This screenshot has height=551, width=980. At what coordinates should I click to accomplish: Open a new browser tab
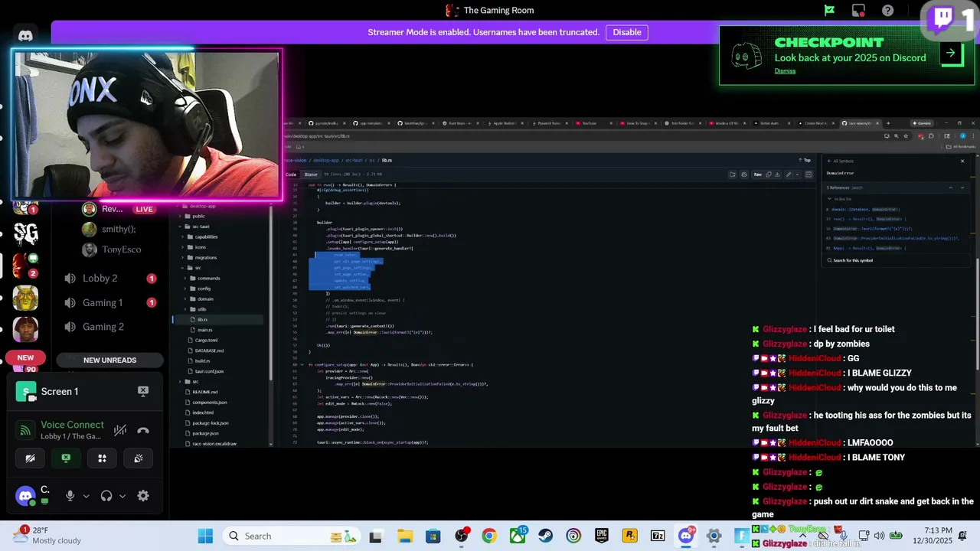pos(888,123)
